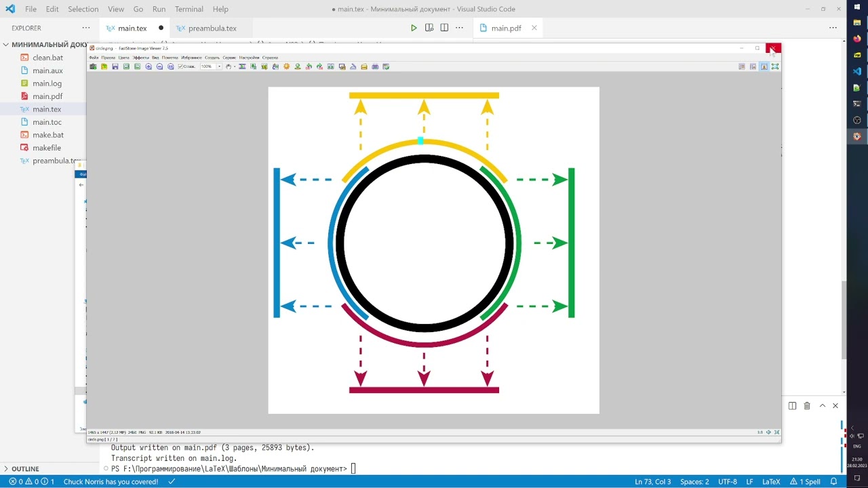Image resolution: width=868 pixels, height=488 pixels.
Task: Open VS Code File menu
Action: (x=31, y=9)
